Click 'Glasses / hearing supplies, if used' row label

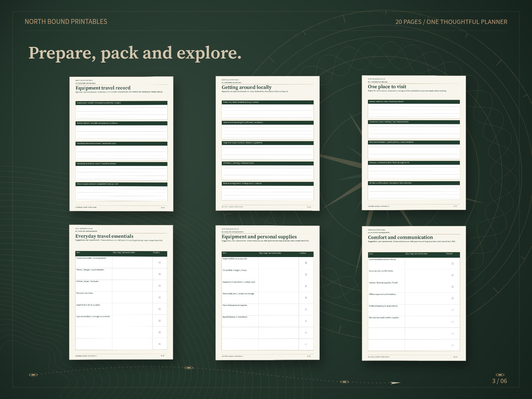[383, 283]
